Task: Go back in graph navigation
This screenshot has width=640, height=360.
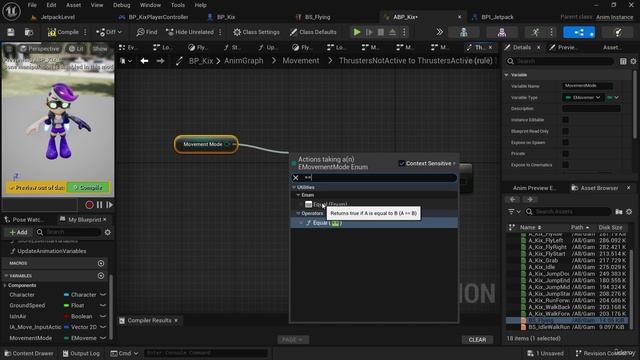Action: pyautogui.click(x=144, y=61)
